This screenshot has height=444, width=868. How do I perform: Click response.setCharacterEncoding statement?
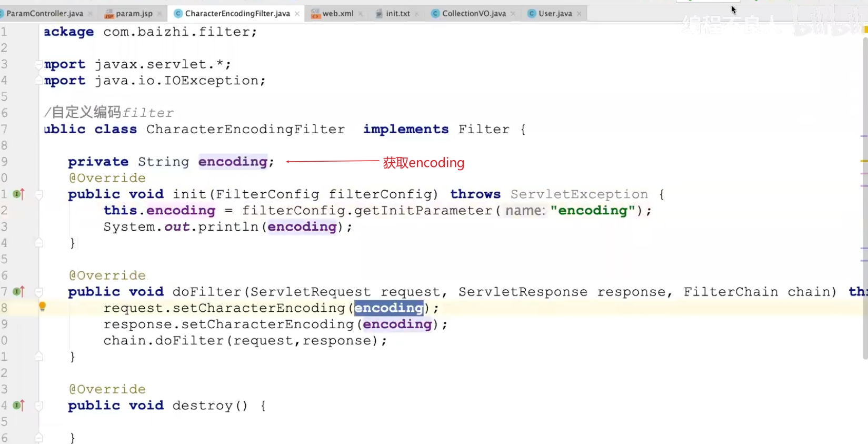tap(275, 324)
